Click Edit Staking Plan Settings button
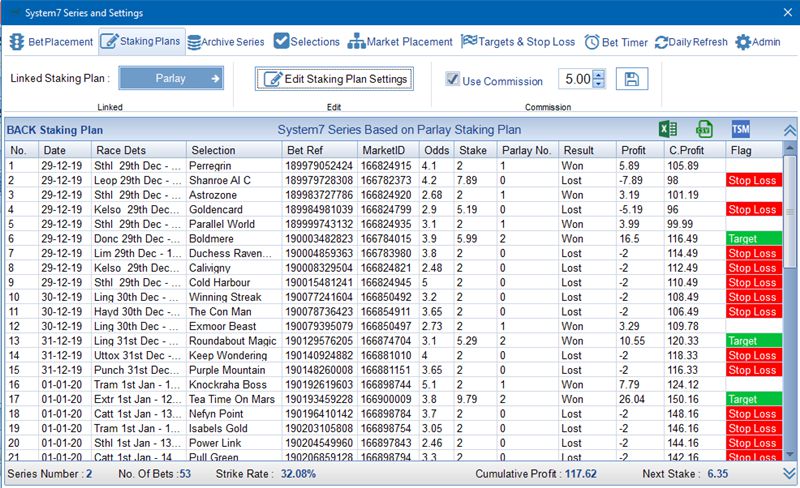This screenshot has height=488, width=800. 334,79
